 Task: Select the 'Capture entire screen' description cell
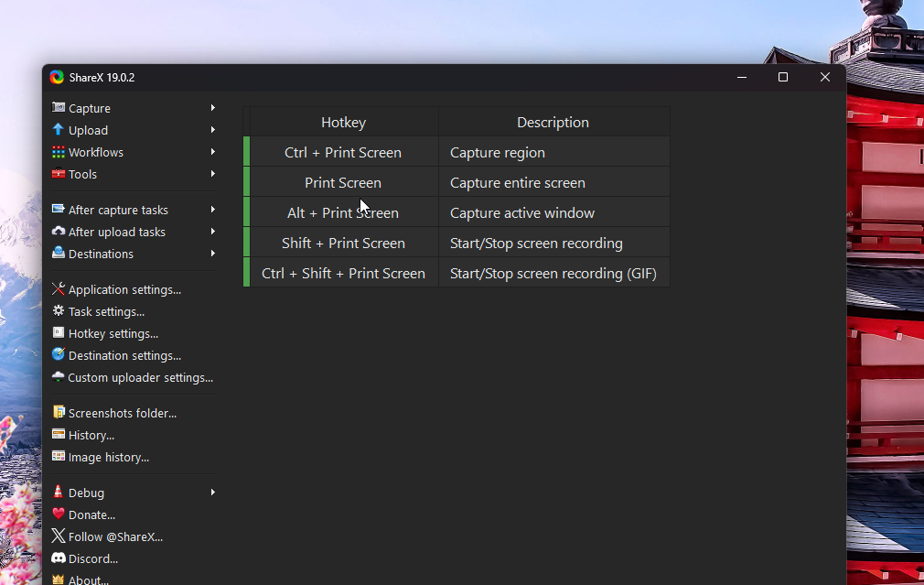pyautogui.click(x=553, y=182)
